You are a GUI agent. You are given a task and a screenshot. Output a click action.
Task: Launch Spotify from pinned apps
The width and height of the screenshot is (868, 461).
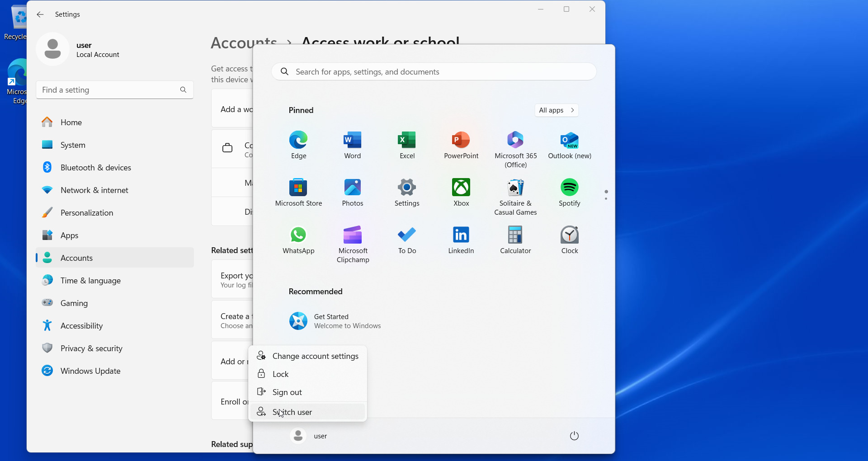point(569,192)
